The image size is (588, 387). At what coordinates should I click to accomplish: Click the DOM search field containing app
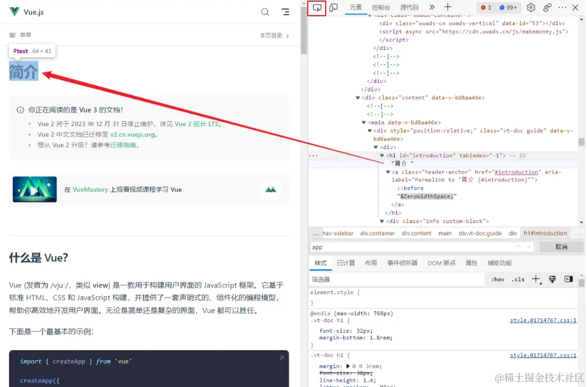pos(411,247)
